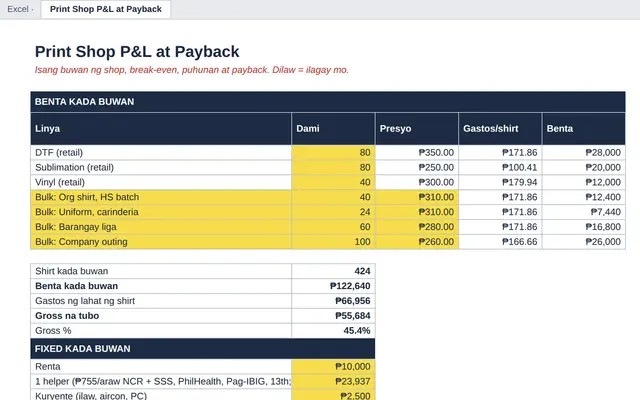This screenshot has height=400, width=640.
Task: Click the ₱166.66 Gastos/shirt cell
Action: pyautogui.click(x=500, y=242)
